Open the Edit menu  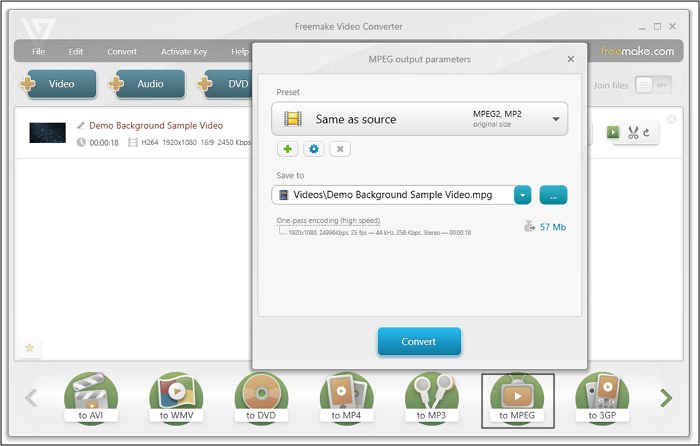[75, 51]
